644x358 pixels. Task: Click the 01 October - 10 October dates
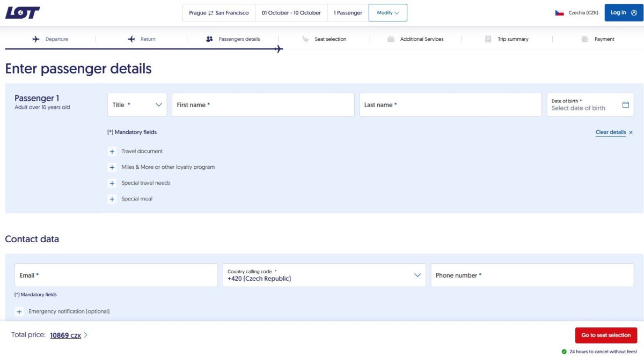291,13
